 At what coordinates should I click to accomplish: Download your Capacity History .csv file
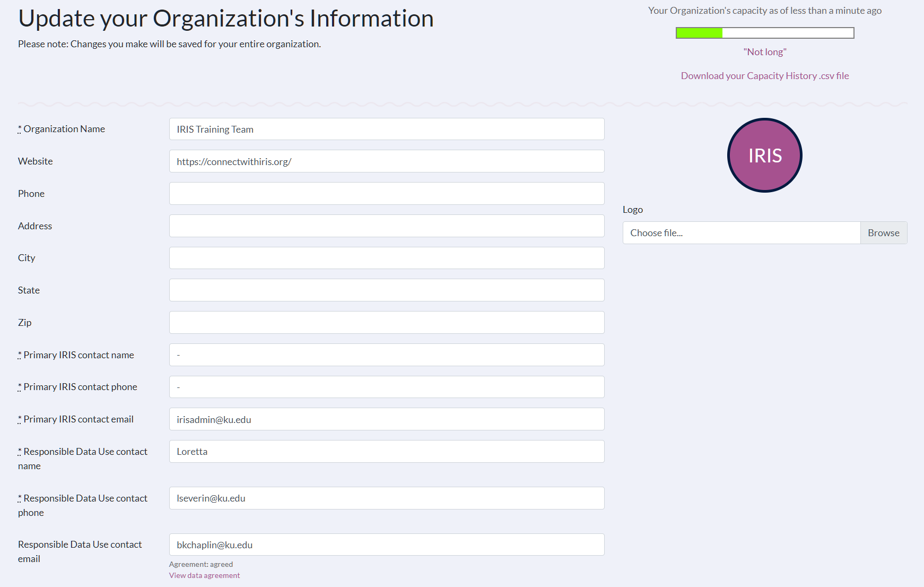click(x=764, y=76)
